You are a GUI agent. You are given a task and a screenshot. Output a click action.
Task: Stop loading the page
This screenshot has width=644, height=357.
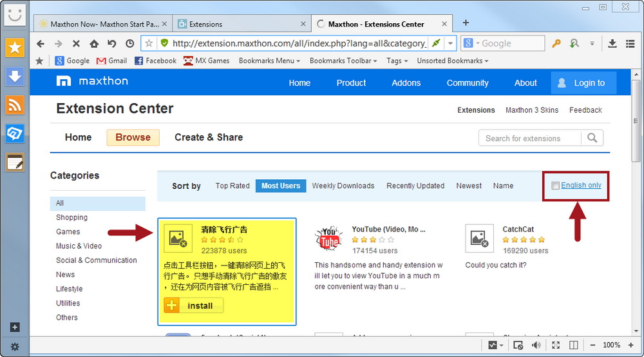76,44
